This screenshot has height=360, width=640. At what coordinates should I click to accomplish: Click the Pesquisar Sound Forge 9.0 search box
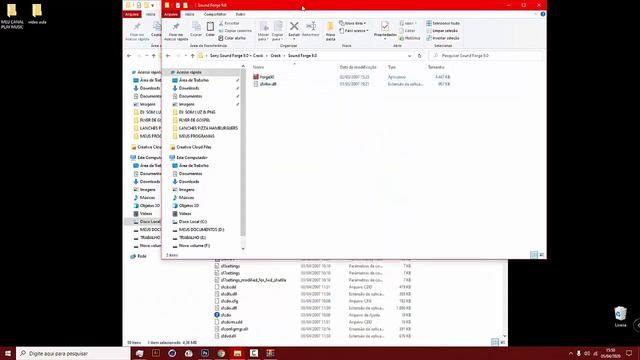click(486, 56)
